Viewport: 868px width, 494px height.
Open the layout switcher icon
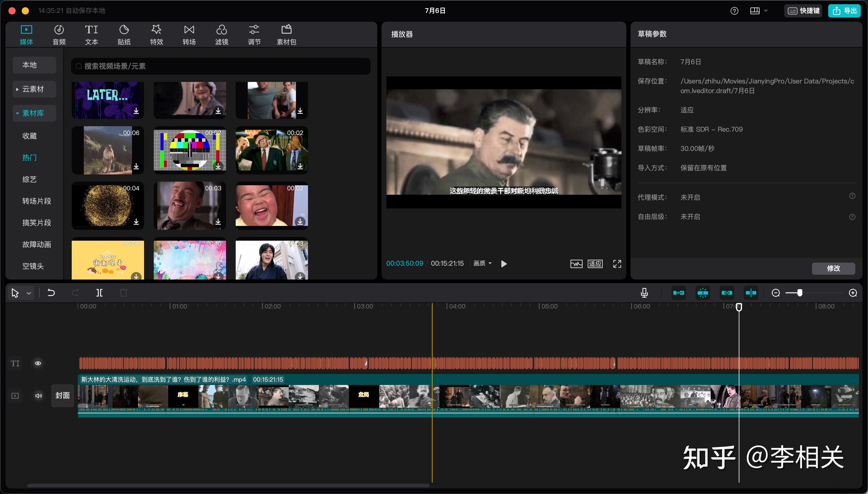[755, 11]
